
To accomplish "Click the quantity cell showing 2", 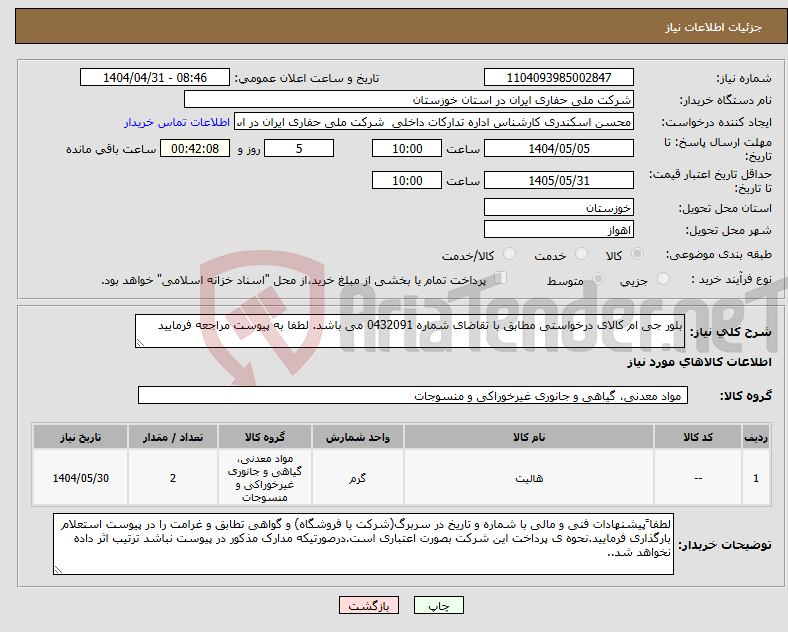I will (173, 478).
